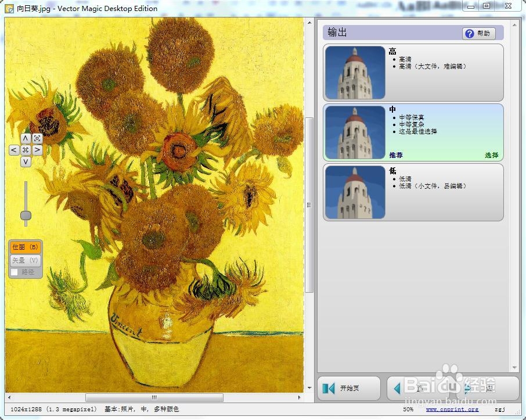Viewport: 526px width, 420px height.
Task: Click the output panel scroll-up arrow
Action: (x=514, y=25)
